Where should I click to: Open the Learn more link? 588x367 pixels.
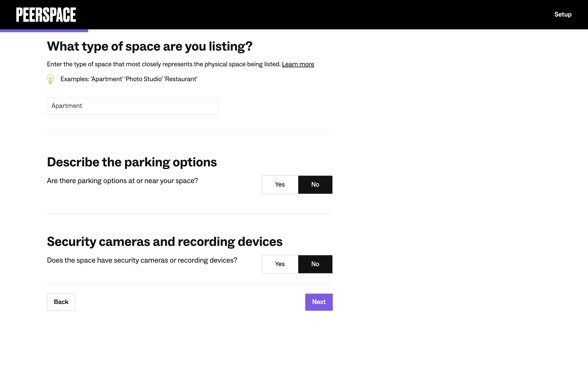[298, 64]
